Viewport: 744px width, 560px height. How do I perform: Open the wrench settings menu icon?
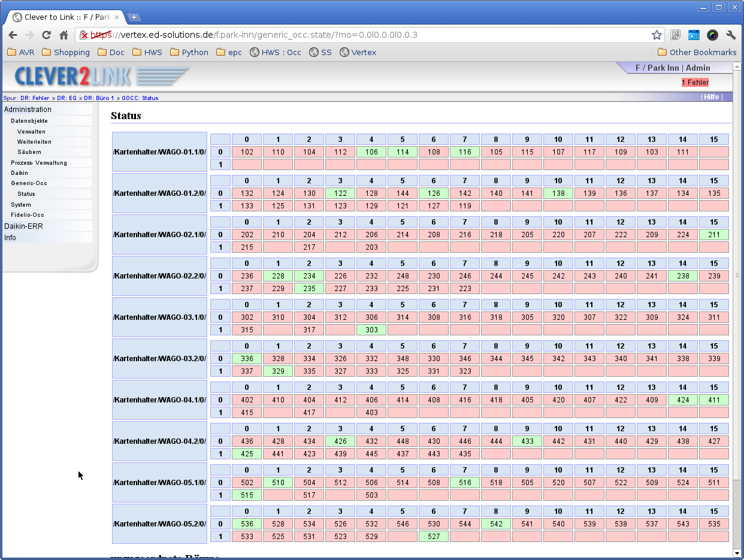(731, 35)
